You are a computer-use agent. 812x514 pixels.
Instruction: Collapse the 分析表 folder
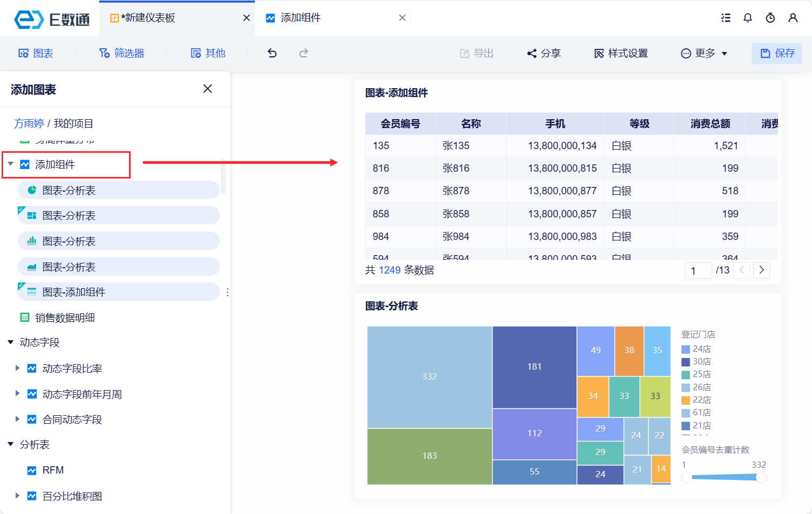tap(10, 445)
